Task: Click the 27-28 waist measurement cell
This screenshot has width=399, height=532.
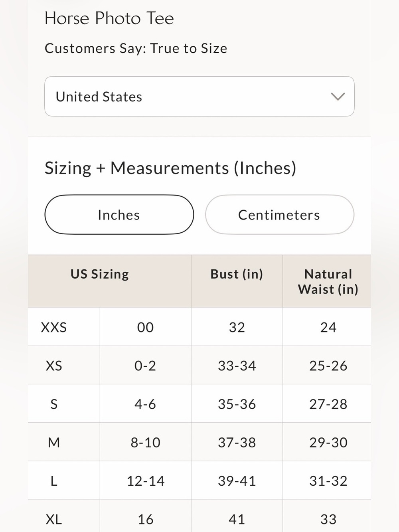Action: coord(328,404)
